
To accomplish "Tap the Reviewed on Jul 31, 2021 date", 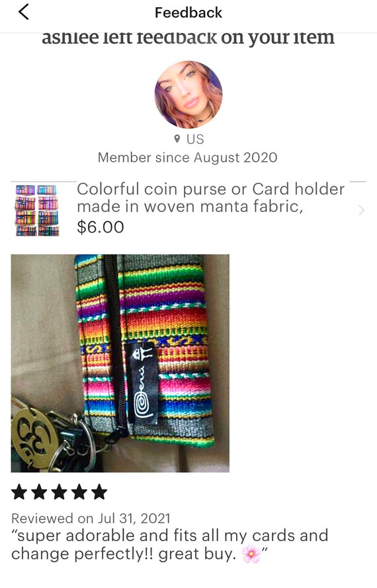I will (91, 518).
